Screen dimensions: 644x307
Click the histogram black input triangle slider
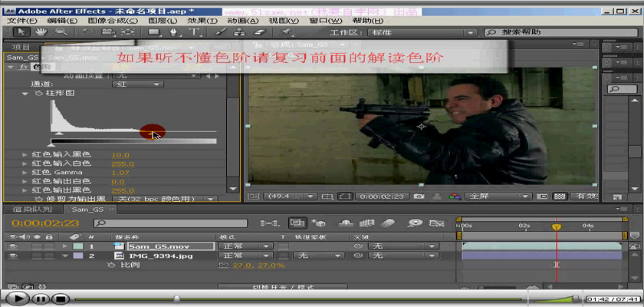(59, 134)
